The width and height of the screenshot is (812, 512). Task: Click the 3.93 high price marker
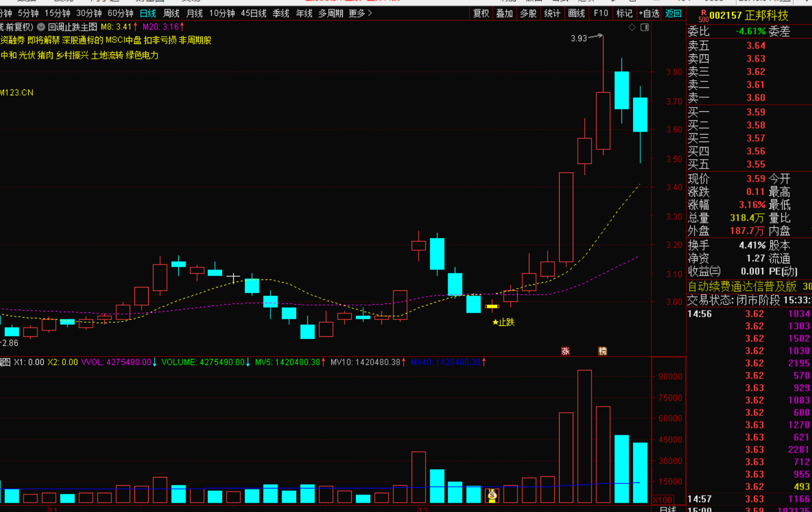click(x=579, y=38)
